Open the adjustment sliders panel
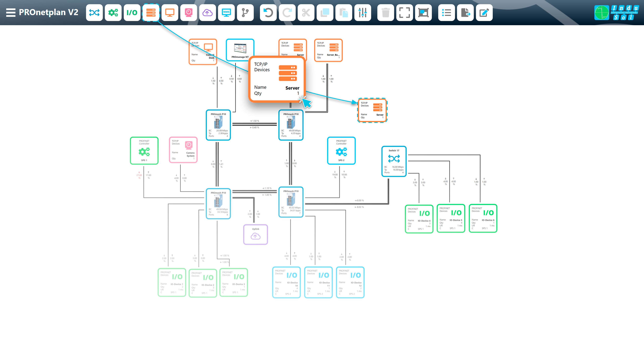 coord(362,12)
